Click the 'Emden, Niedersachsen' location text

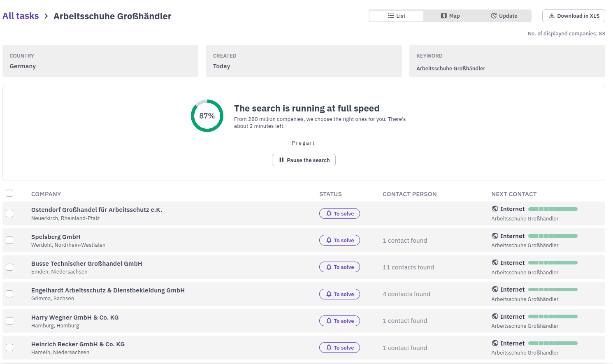[x=59, y=272]
